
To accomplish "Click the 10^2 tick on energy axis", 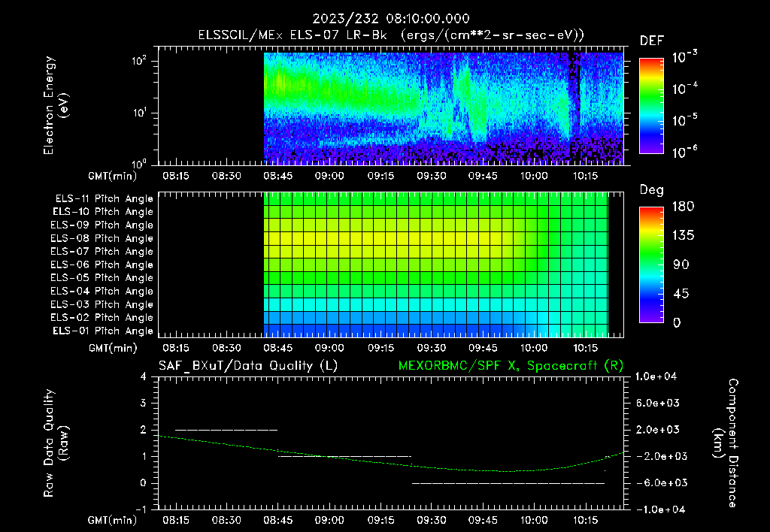I will coord(139,62).
